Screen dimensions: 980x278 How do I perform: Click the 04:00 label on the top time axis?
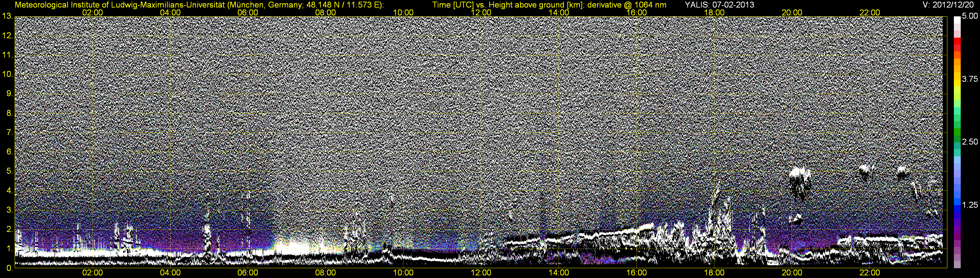click(170, 12)
